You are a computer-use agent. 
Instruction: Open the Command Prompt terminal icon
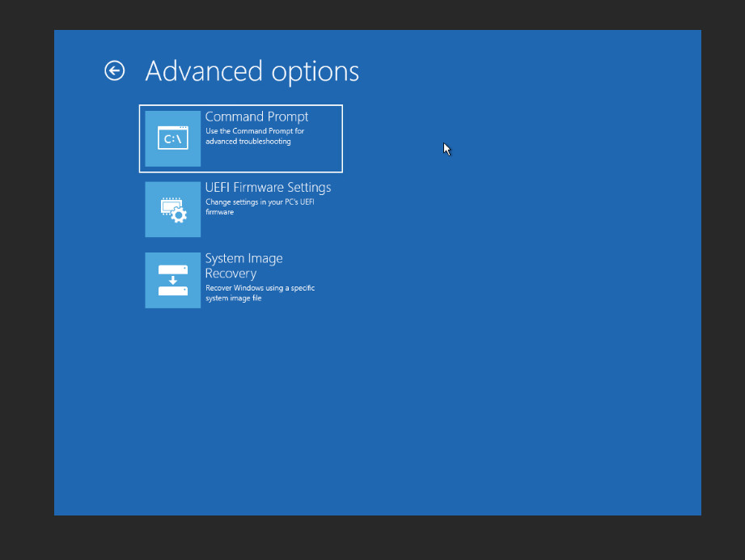pos(172,138)
